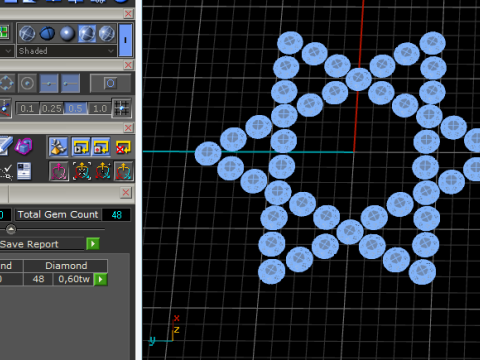Open the report document icon
Viewport: 480px width, 360px height.
coord(24,171)
